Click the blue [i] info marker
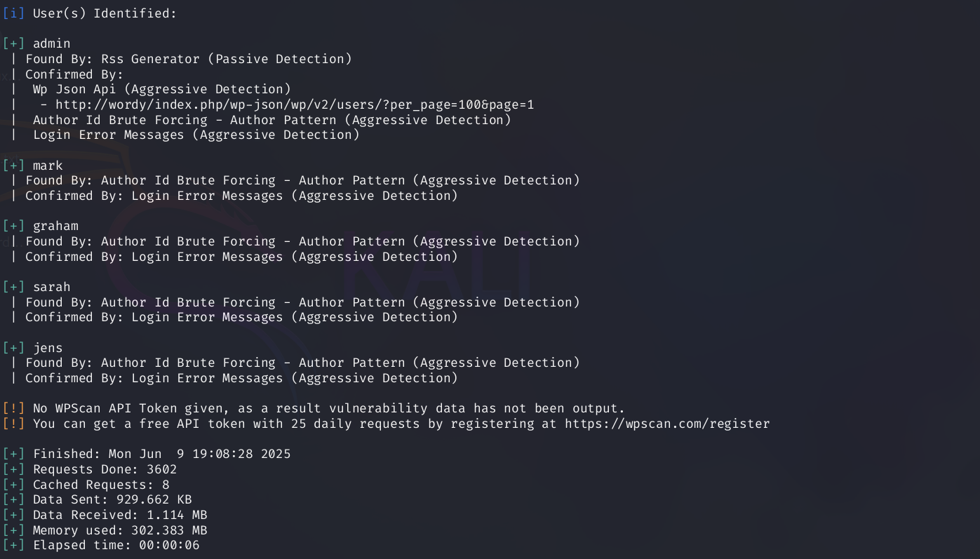Image resolution: width=980 pixels, height=559 pixels. pyautogui.click(x=13, y=13)
